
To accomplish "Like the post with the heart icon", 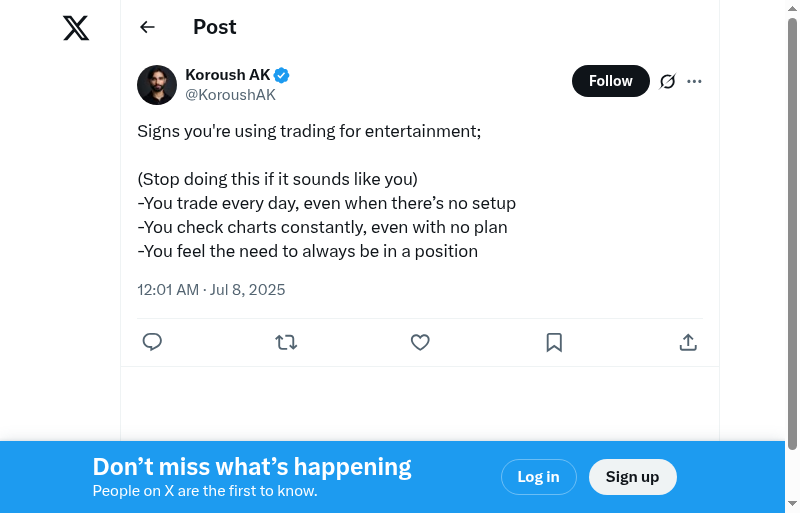I will (x=420, y=342).
